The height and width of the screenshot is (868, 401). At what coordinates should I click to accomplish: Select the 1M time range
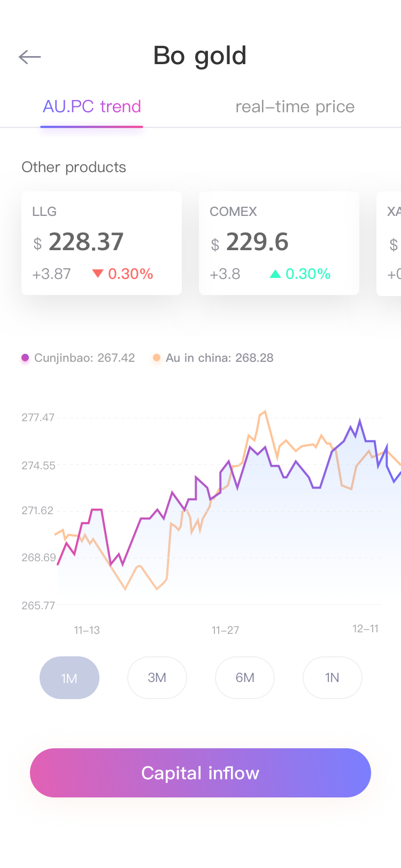70,678
